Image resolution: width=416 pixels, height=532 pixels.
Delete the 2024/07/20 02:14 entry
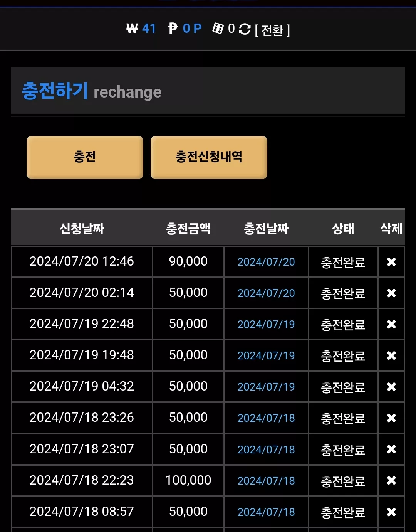coord(391,293)
